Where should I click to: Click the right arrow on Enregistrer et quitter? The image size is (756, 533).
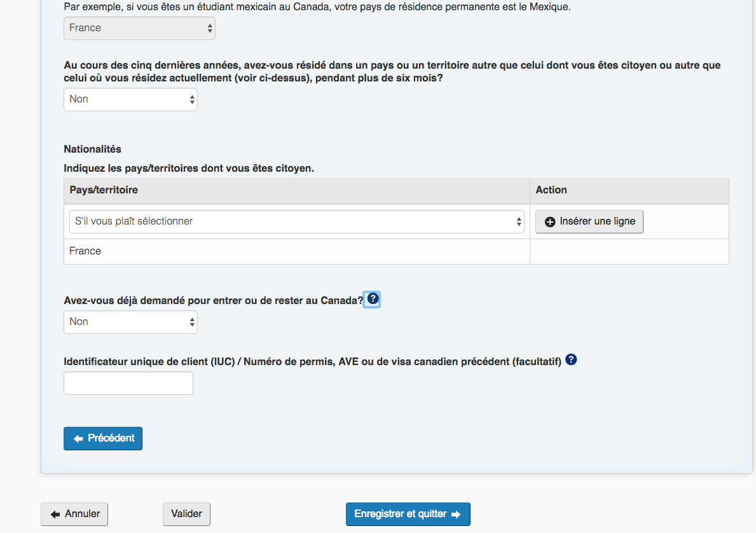click(455, 514)
